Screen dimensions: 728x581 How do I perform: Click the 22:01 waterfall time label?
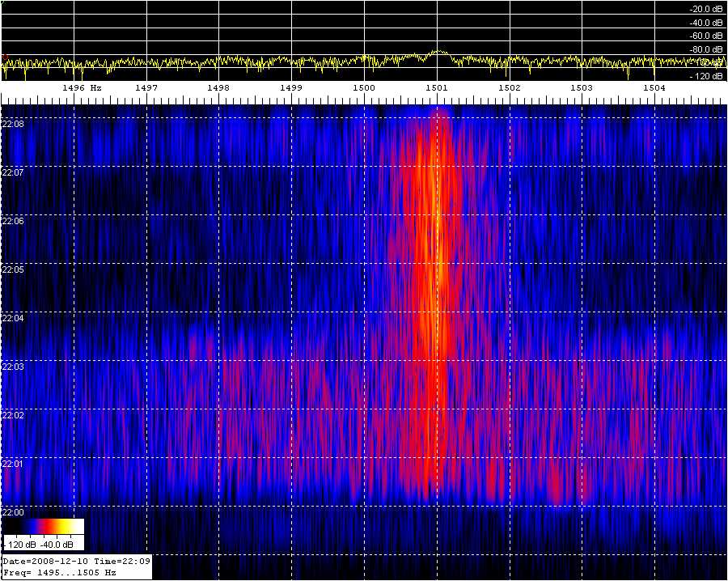13,464
